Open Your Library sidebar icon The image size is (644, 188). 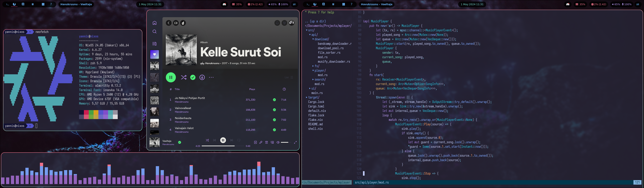point(155,44)
